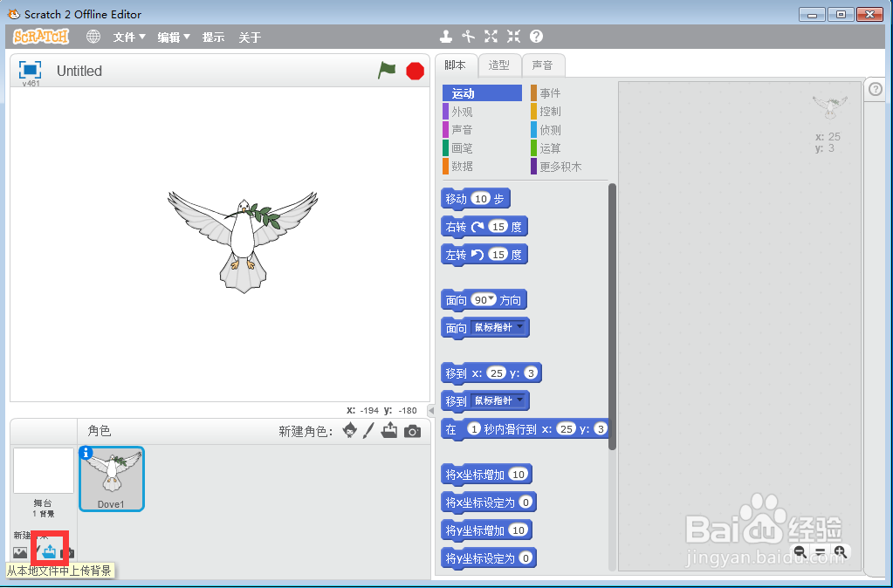893x588 pixels.
Task: Create new backdrop from camera
Action: (69, 552)
